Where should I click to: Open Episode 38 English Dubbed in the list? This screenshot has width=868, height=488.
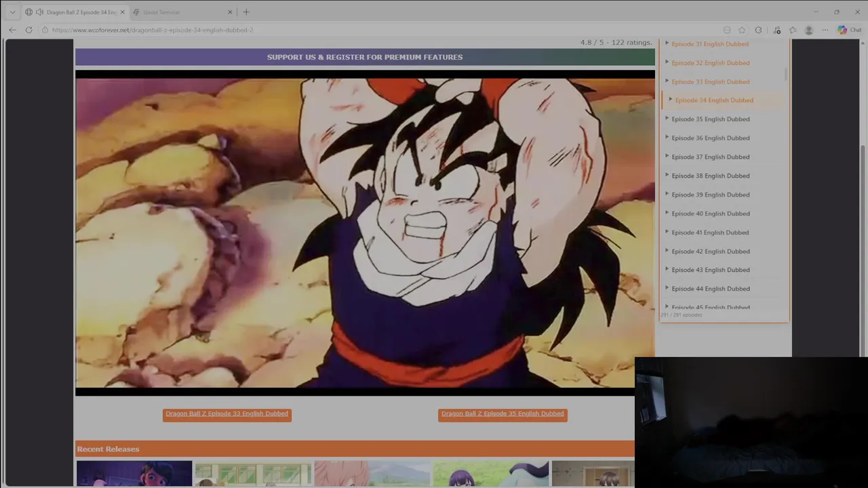[x=710, y=176]
